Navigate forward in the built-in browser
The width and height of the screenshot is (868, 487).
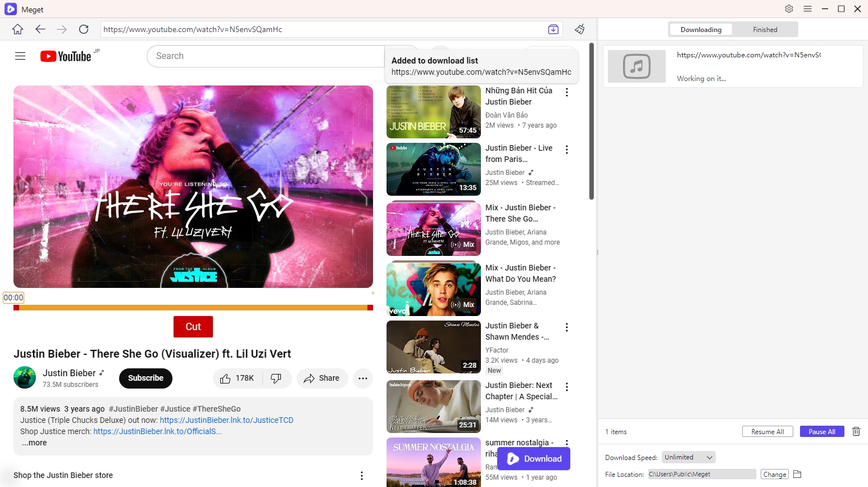[x=62, y=29]
